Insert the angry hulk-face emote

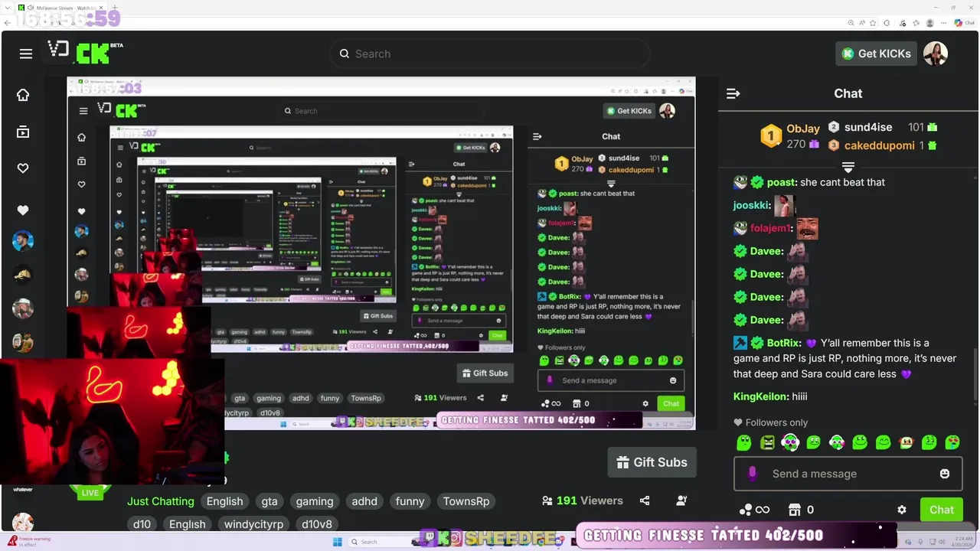(767, 442)
